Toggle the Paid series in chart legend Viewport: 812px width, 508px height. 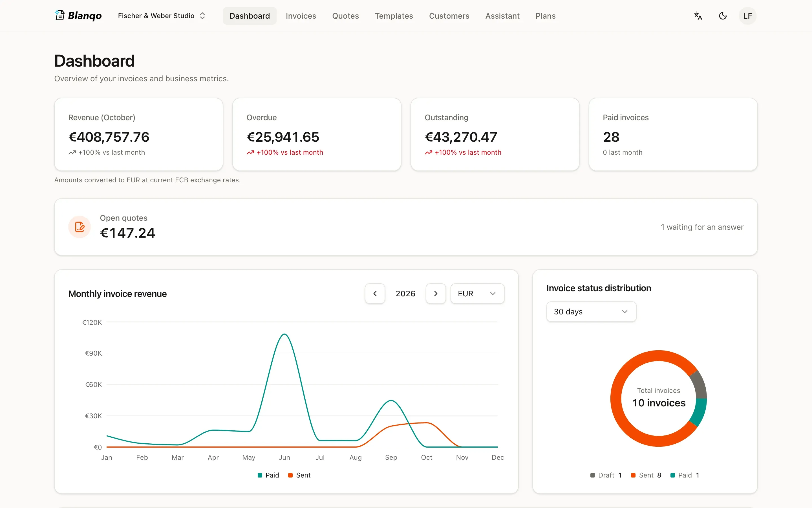268,475
